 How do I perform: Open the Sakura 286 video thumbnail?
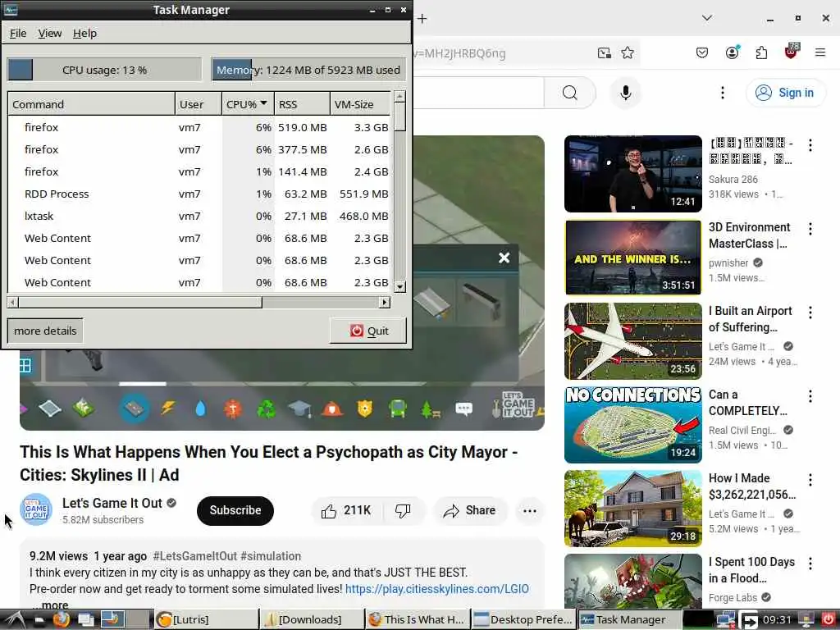click(x=633, y=174)
